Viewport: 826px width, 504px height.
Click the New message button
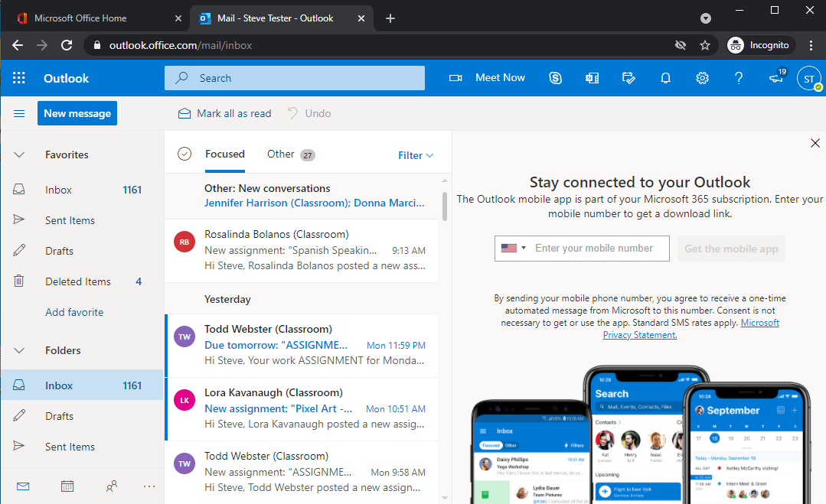coord(77,114)
